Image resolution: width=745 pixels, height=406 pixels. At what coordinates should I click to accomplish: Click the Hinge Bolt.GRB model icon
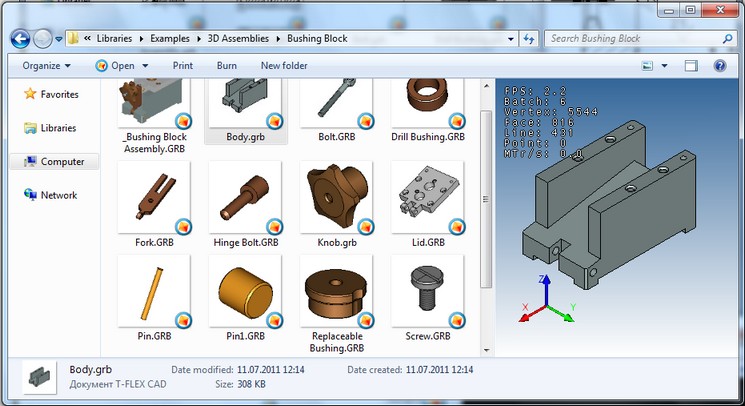click(244, 197)
